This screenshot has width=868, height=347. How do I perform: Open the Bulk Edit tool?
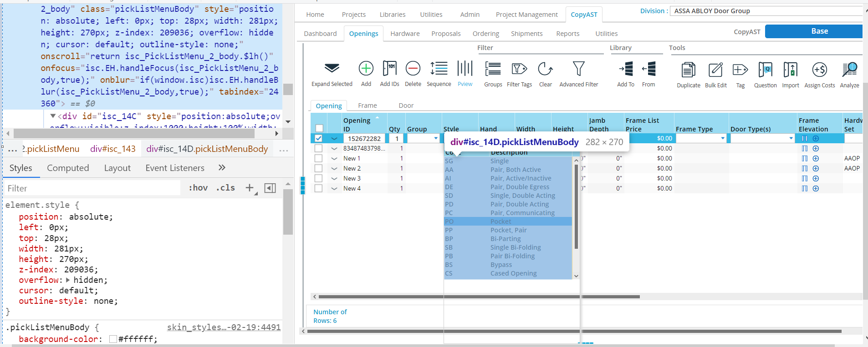coord(715,70)
